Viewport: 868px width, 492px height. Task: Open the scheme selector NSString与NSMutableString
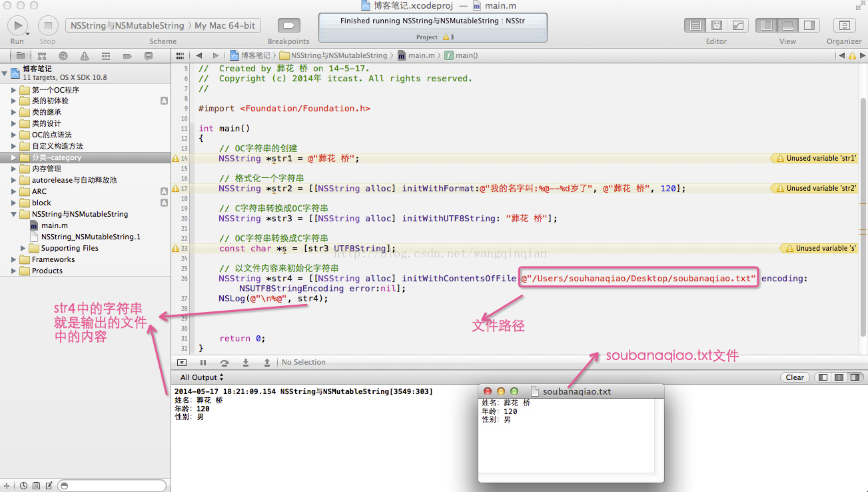[127, 25]
